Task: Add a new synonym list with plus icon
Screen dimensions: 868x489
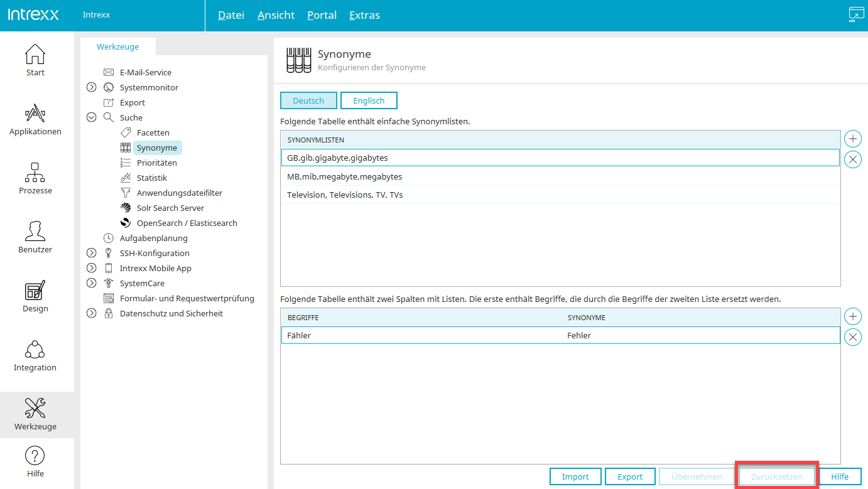Action: 852,139
